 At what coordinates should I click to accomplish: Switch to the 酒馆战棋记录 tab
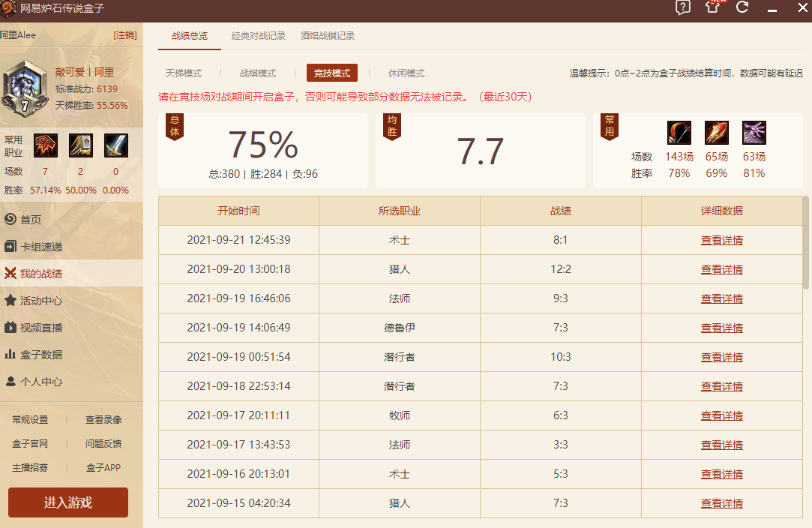[328, 36]
